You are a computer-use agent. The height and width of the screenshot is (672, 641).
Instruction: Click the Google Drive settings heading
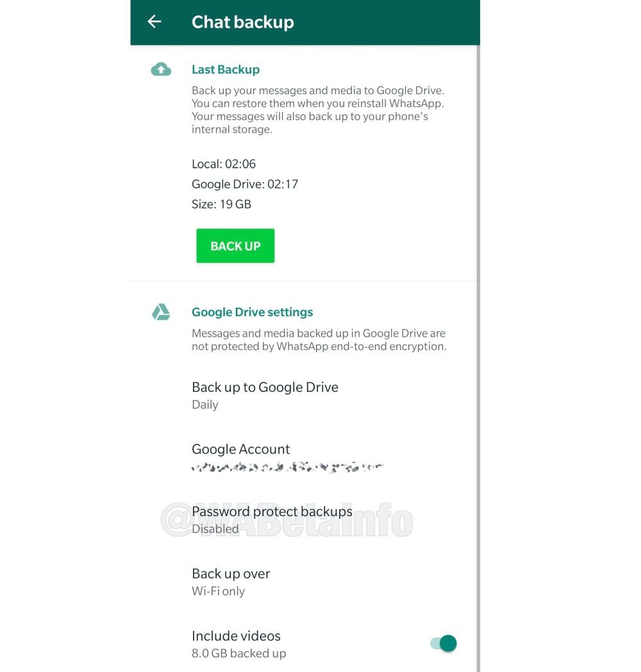[x=252, y=312]
